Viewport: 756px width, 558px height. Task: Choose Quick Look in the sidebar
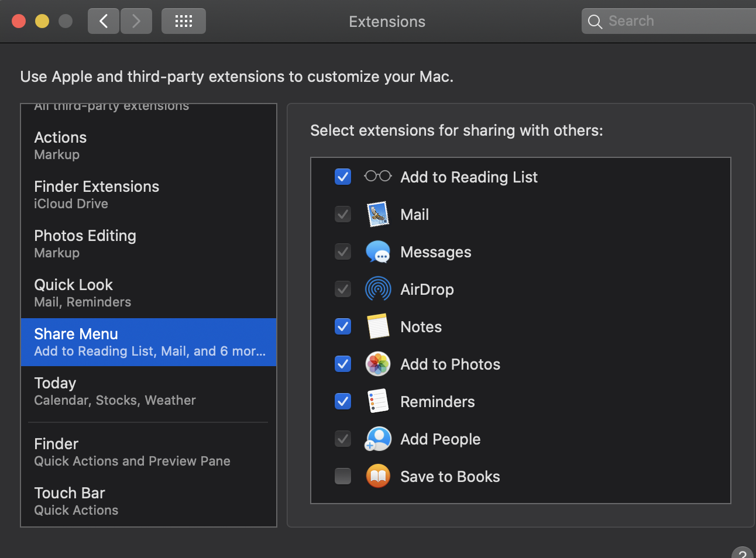point(149,293)
